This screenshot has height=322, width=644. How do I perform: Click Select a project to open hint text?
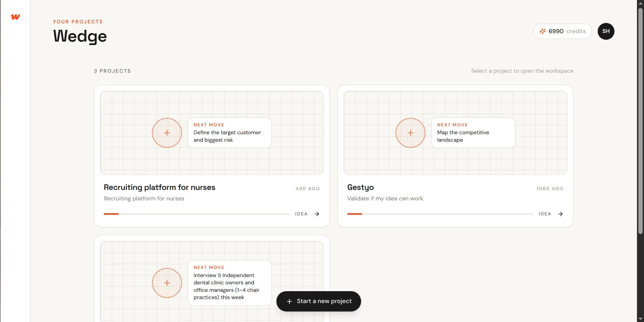pyautogui.click(x=522, y=71)
